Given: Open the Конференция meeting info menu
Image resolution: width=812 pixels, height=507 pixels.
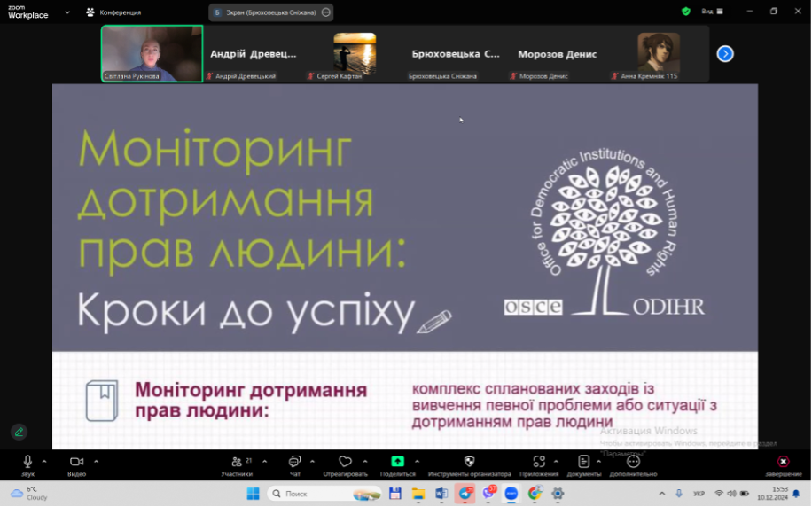Looking at the screenshot, I should click(113, 12).
